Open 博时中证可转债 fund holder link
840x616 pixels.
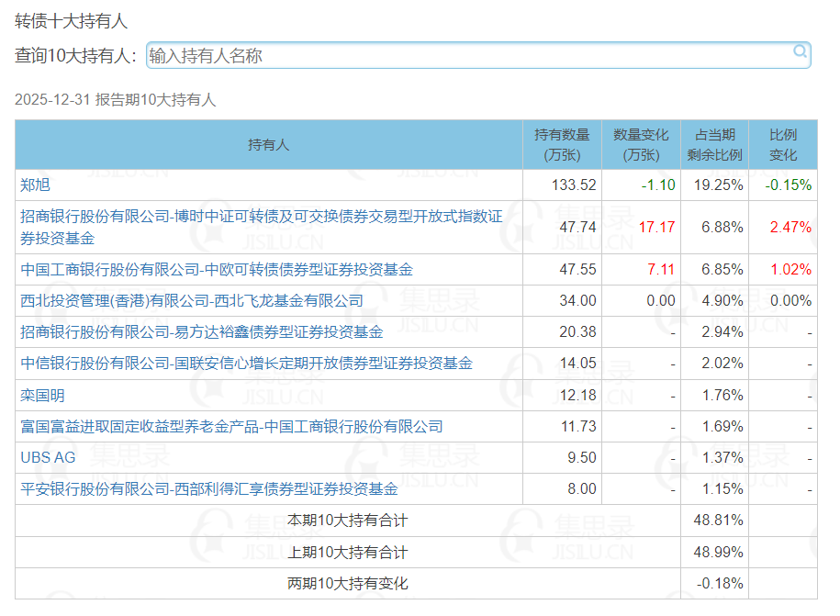[261, 227]
